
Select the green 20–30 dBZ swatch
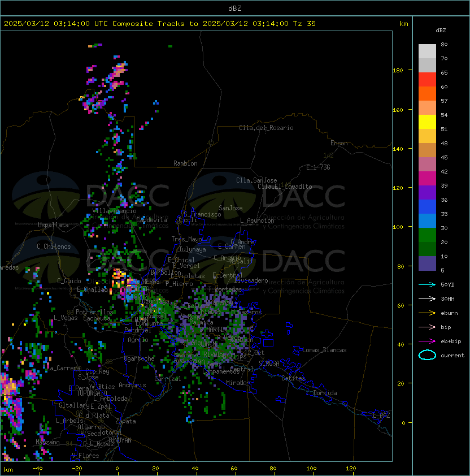click(x=427, y=235)
